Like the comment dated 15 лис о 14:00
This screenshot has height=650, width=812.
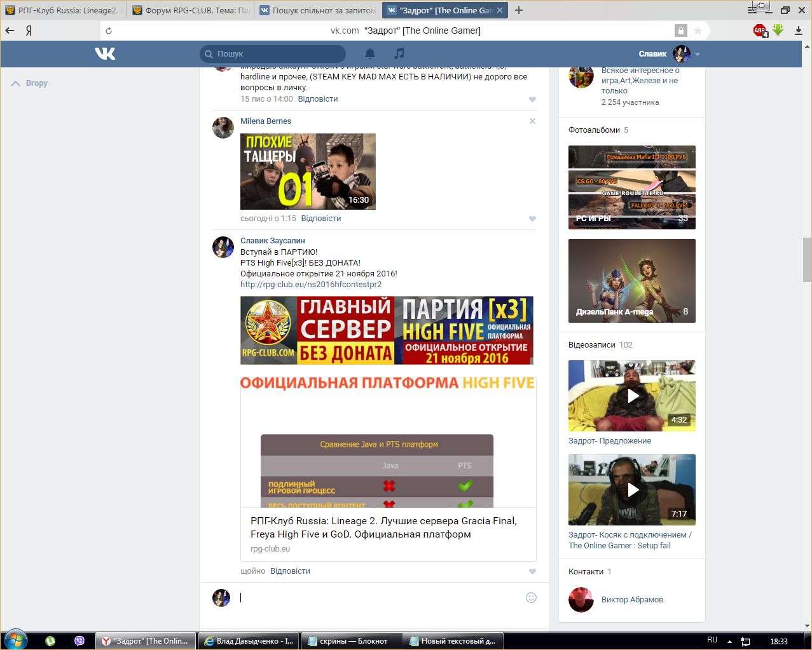(533, 100)
